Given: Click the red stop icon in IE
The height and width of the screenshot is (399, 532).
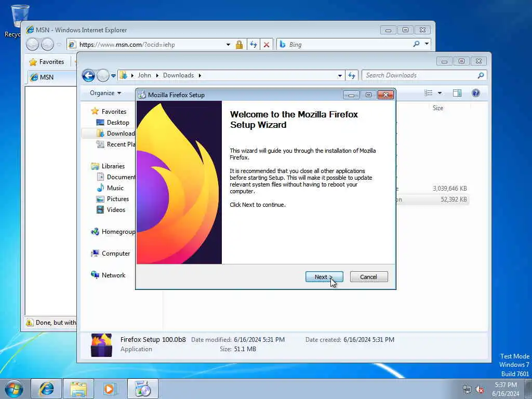Looking at the screenshot, I should (267, 45).
